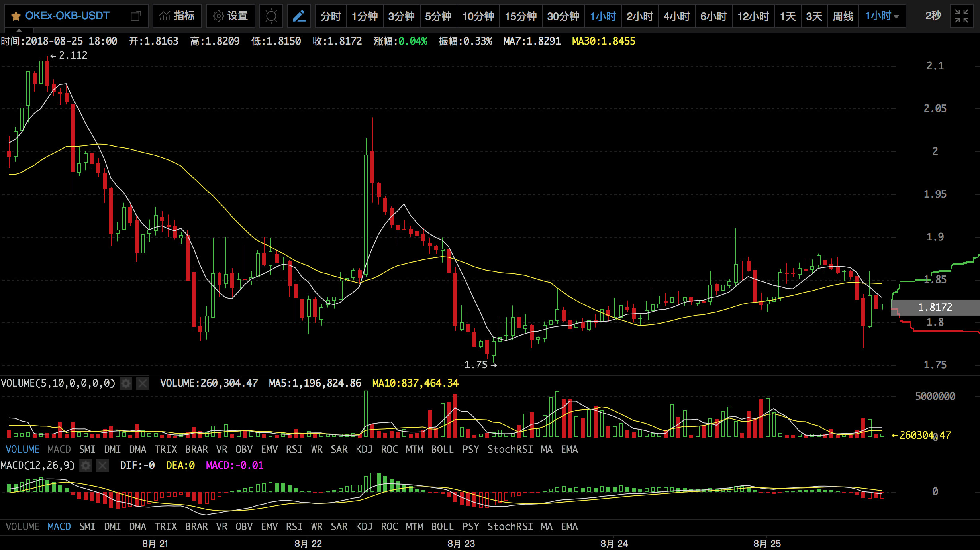The width and height of the screenshot is (980, 550).
Task: Switch MACD panel to EMV
Action: pos(269,526)
